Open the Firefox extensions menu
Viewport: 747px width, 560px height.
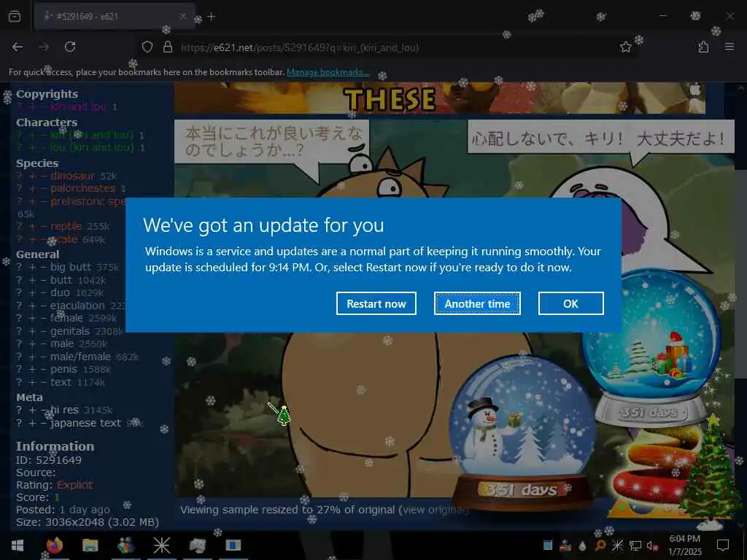[x=703, y=47]
